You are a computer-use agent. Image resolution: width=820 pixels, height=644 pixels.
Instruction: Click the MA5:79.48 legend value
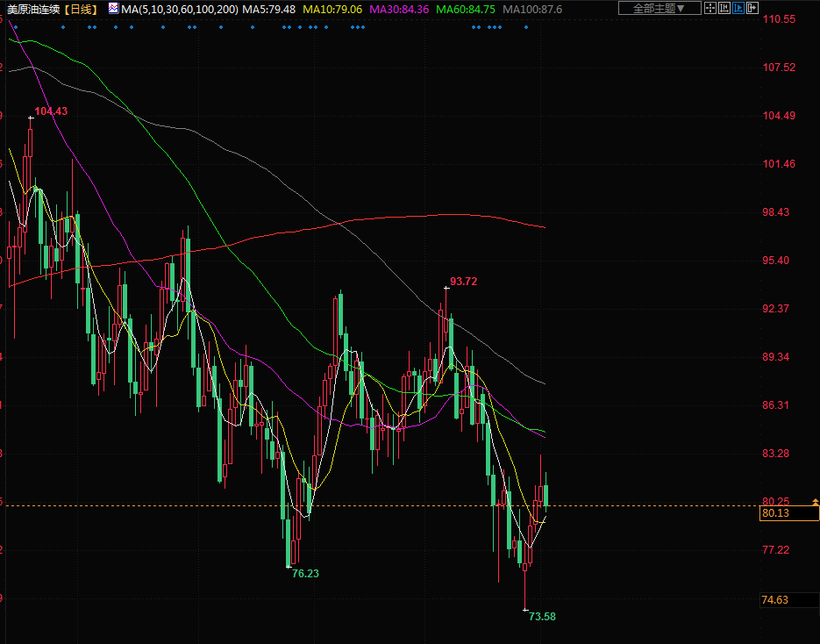[269, 9]
